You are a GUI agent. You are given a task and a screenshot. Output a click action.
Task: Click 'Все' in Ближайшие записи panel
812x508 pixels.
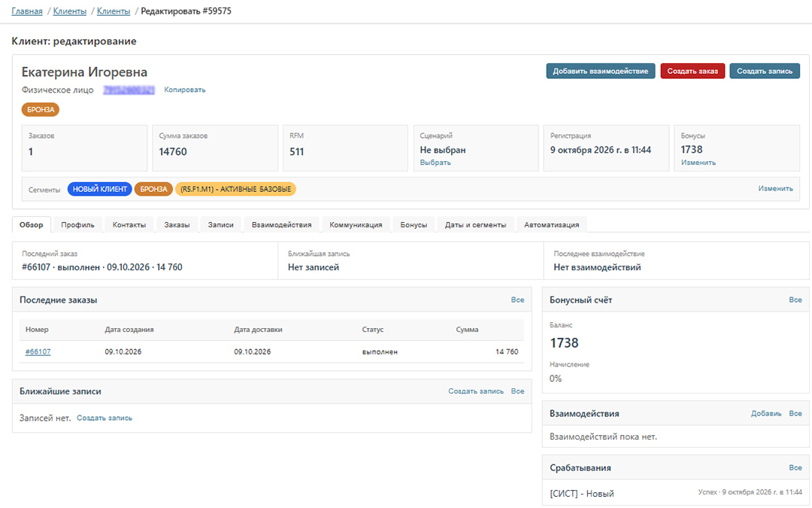pos(517,391)
